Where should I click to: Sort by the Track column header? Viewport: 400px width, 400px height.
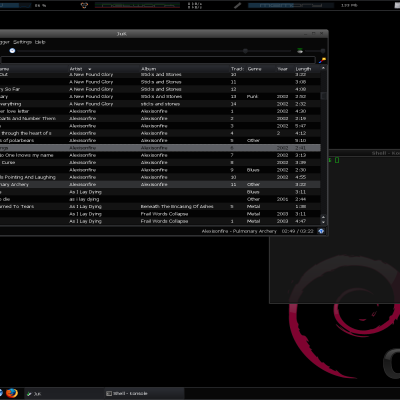pos(238,69)
